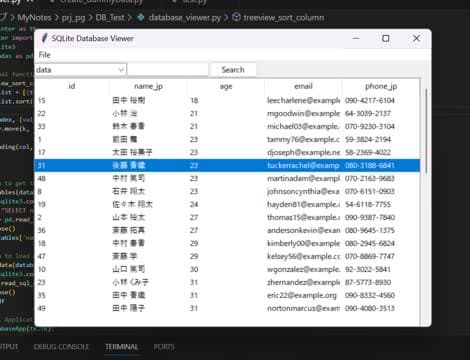Click id cell 48 in the table
The width and height of the screenshot is (470, 360).
pyautogui.click(x=42, y=178)
